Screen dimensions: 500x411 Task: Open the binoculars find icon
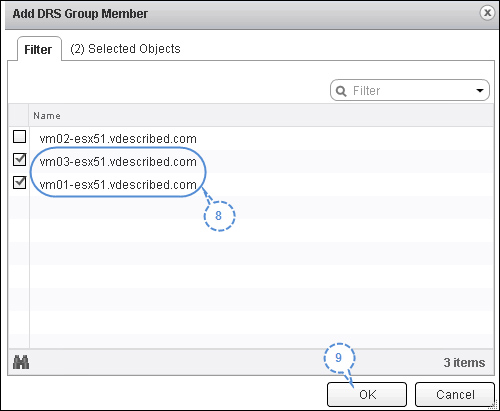point(21,362)
